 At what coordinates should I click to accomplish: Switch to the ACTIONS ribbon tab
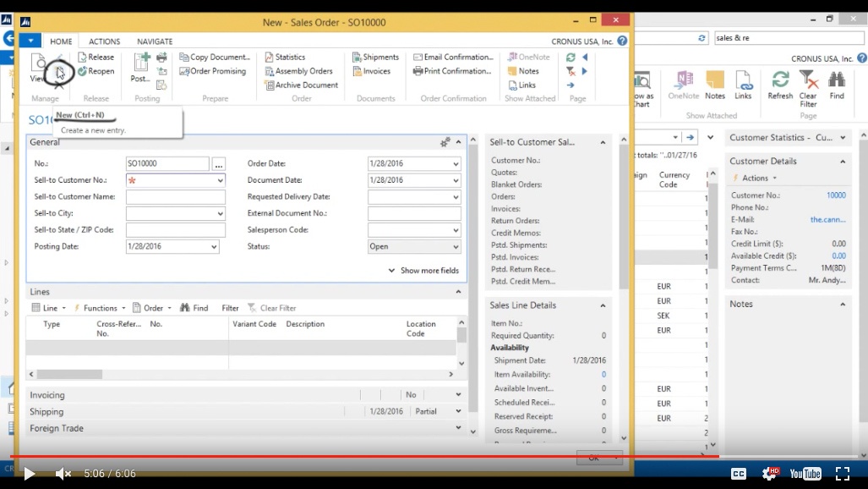click(x=105, y=41)
